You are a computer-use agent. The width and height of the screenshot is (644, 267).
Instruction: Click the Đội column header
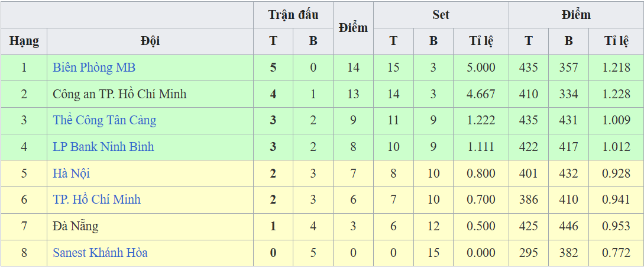(150, 41)
